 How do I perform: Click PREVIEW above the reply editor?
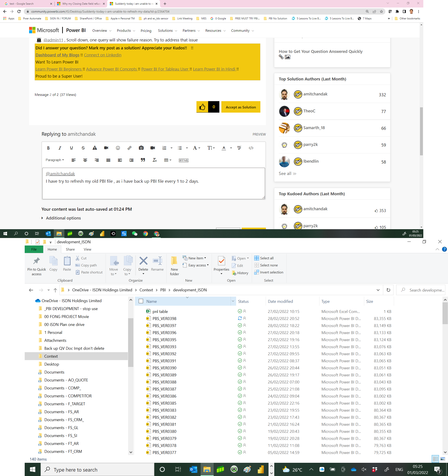click(259, 134)
